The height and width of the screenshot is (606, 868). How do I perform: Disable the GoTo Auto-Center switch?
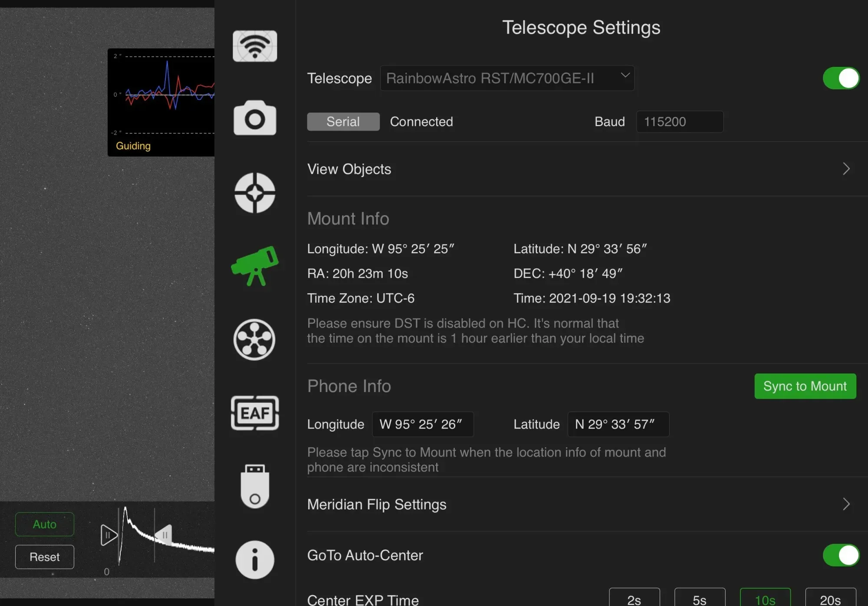[841, 555]
